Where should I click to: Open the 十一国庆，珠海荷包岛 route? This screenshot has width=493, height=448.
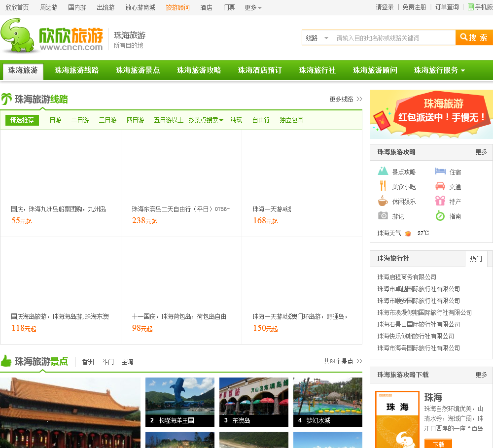[x=179, y=316]
